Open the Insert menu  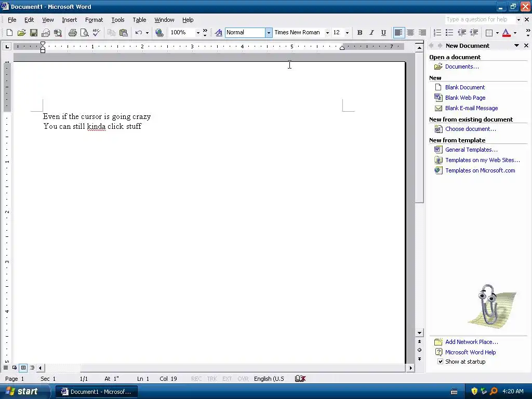69,20
